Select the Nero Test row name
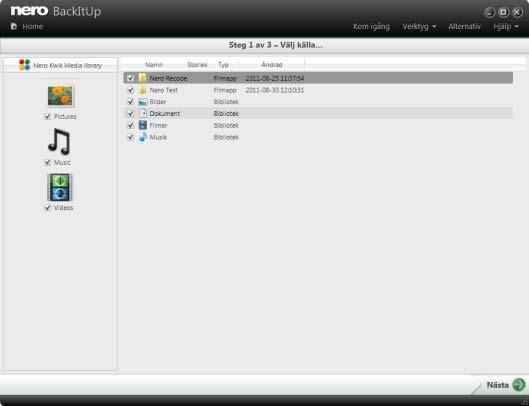Image resolution: width=529 pixels, height=406 pixels. click(163, 90)
